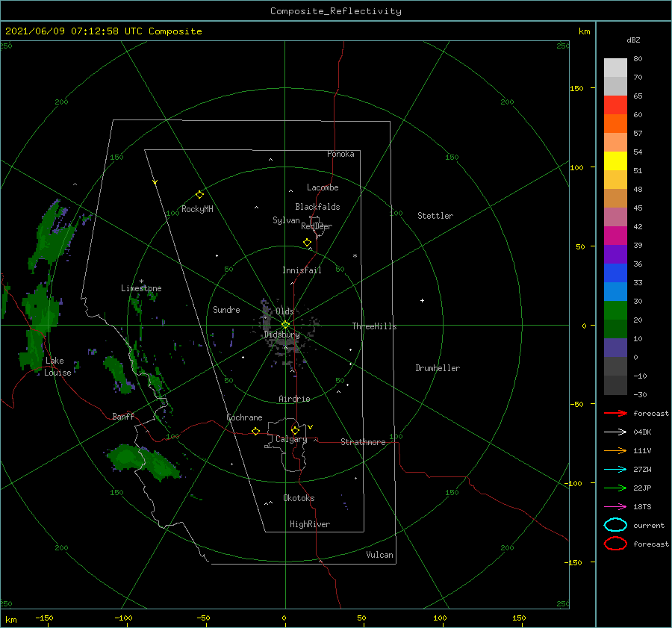Screen dimensions: 672x628
Task: Click the red swatch between 65 and 60 dBZ
Action: point(615,105)
